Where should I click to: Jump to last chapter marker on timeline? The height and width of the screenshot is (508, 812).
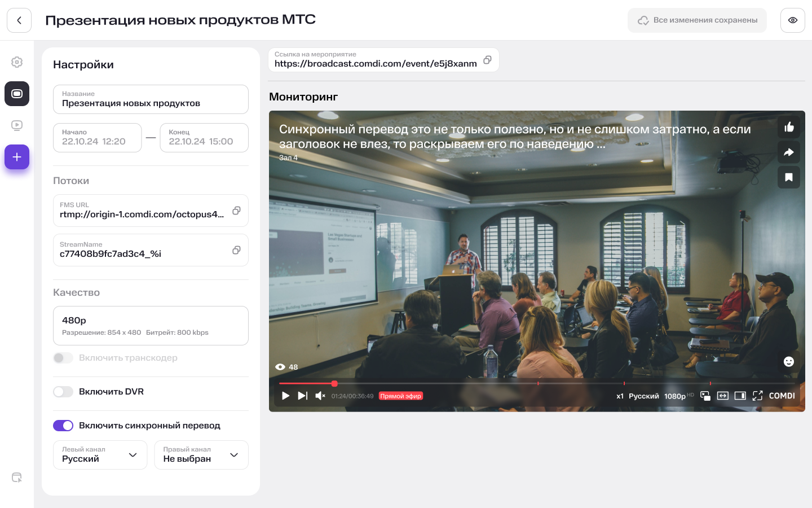pos(710,383)
